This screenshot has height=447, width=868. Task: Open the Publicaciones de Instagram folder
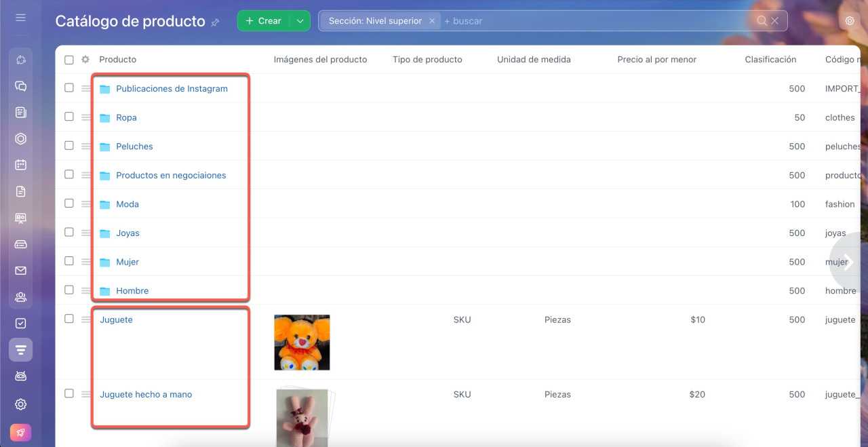click(x=172, y=89)
